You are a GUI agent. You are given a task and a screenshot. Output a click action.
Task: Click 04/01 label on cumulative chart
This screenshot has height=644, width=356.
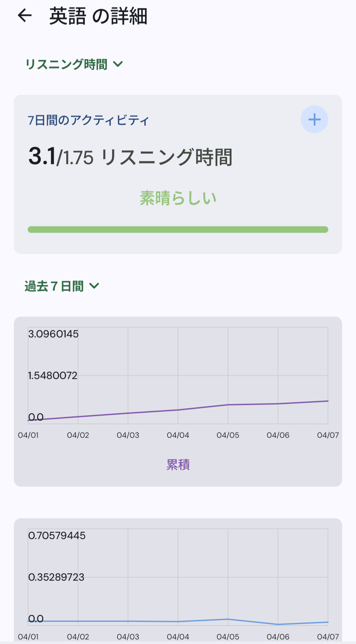pos(28,435)
